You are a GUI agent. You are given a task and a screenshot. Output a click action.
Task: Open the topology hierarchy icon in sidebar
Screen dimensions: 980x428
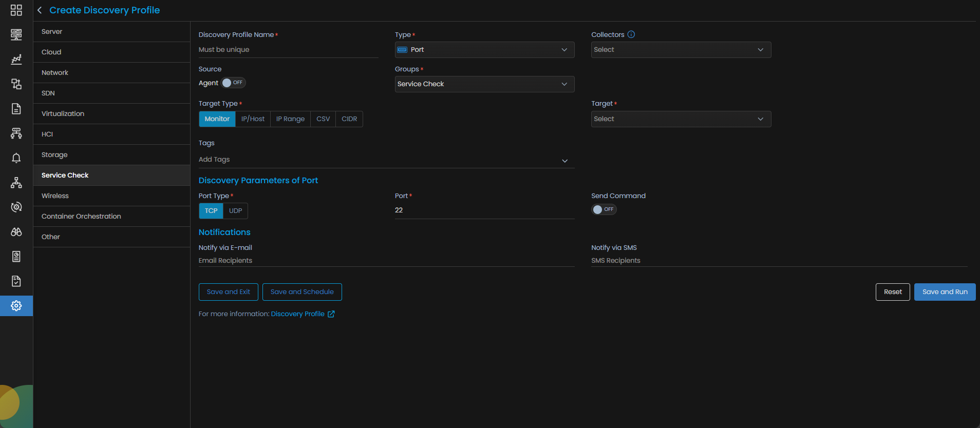(16, 183)
